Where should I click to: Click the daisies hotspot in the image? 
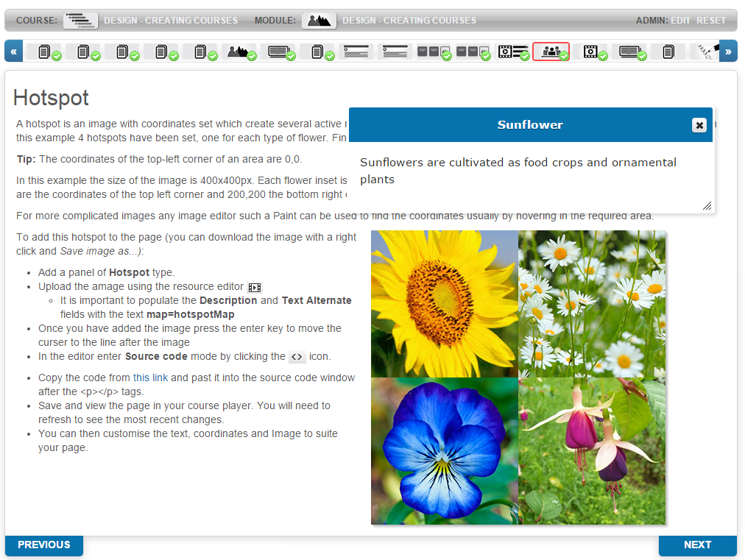[x=592, y=304]
